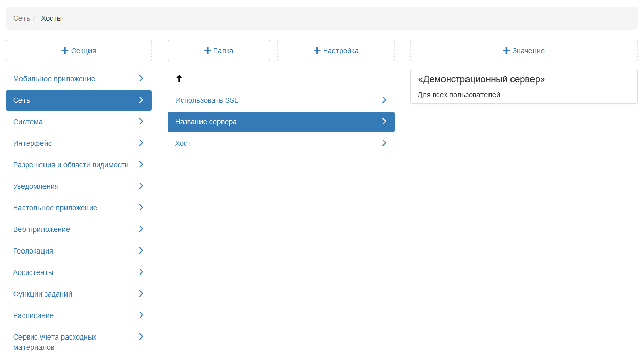
Task: Click the chevron next to Уведомления
Action: pos(141,186)
